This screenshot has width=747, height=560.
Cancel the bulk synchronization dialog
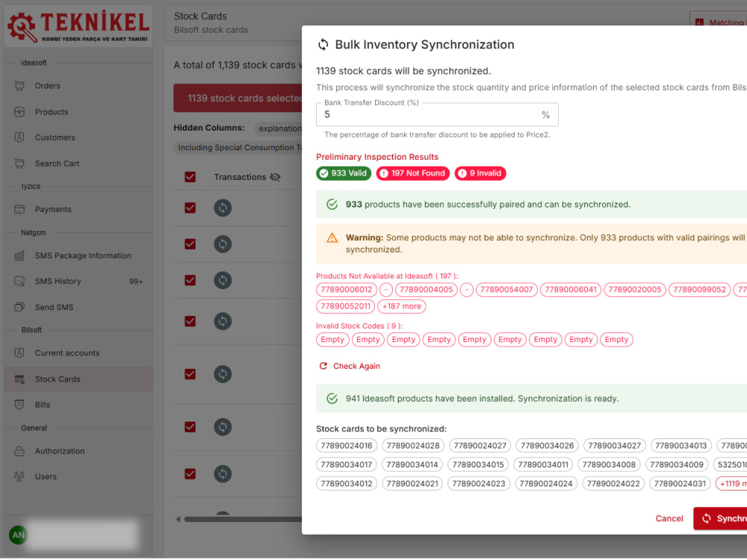point(669,518)
